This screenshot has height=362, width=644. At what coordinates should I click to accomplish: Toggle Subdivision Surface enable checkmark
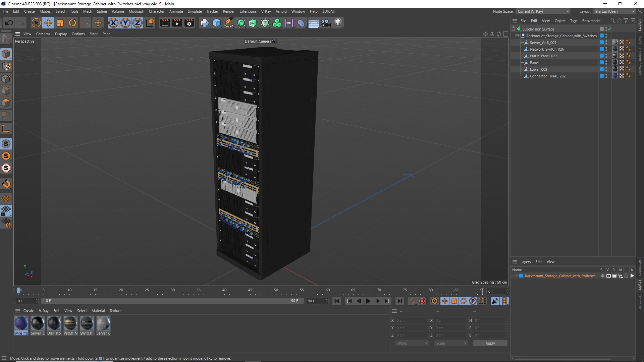click(x=609, y=29)
